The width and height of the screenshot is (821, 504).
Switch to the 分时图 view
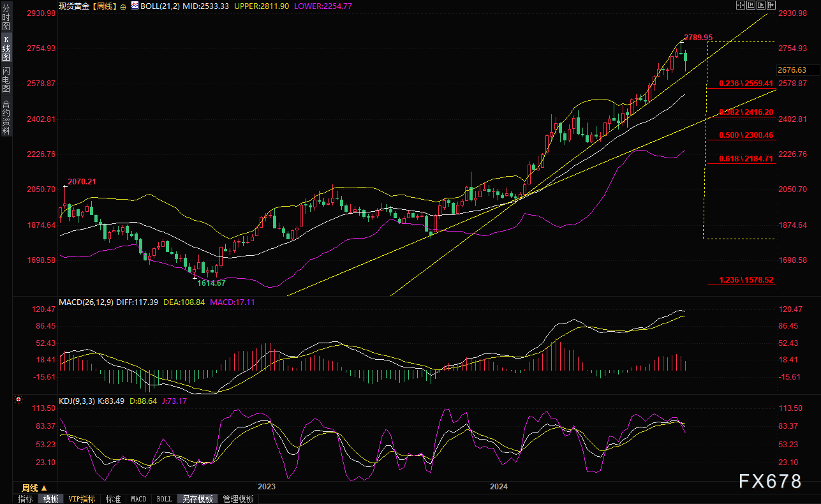[6, 18]
